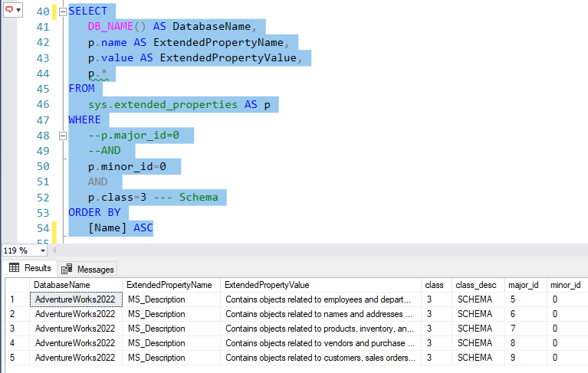Collapse the comment block at line 48

point(63,136)
